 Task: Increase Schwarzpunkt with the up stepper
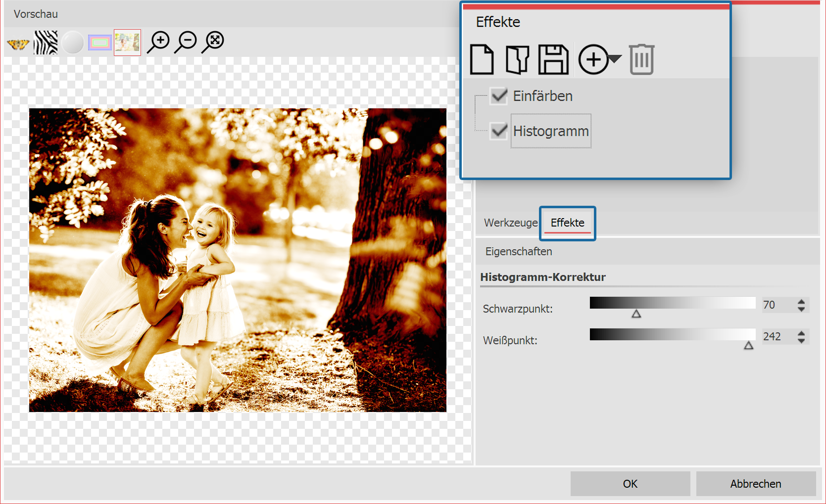click(x=801, y=302)
